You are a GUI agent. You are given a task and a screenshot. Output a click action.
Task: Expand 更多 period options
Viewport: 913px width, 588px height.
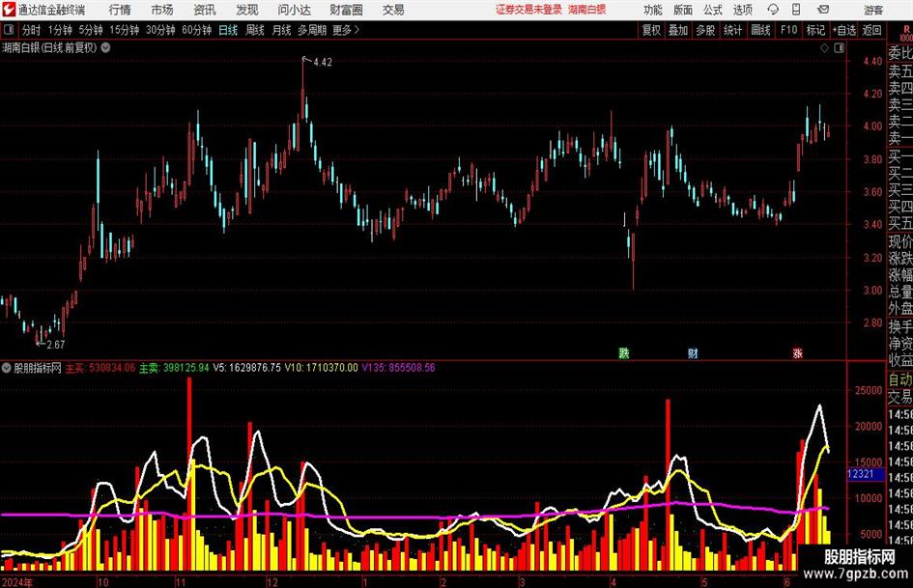pyautogui.click(x=346, y=30)
